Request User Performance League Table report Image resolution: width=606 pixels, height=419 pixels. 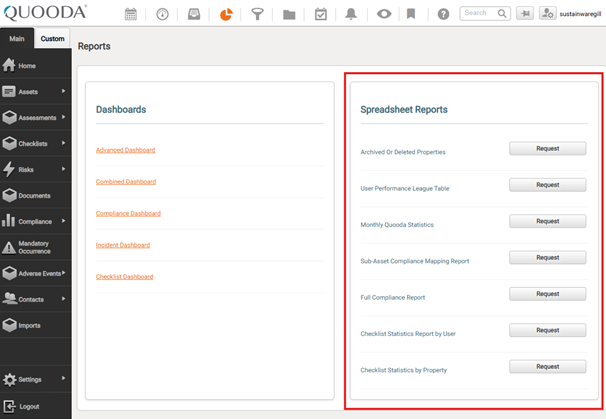point(547,185)
